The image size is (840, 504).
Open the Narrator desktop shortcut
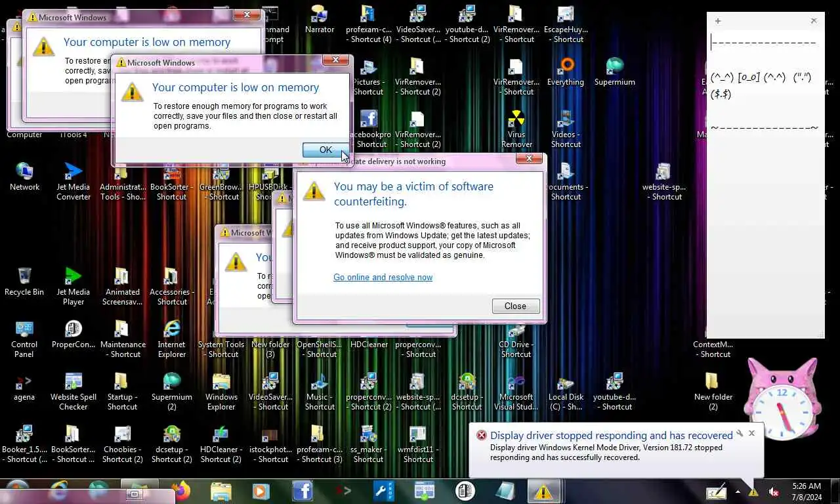point(320,20)
